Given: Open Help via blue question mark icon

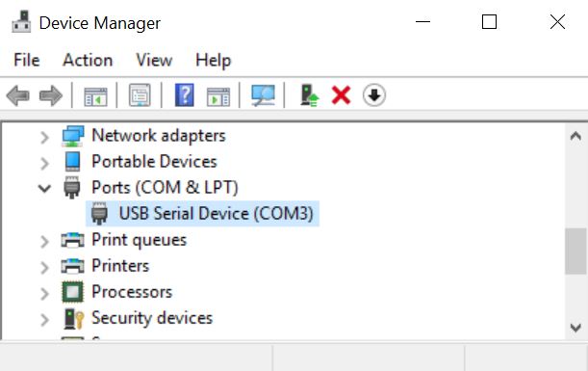Looking at the screenshot, I should 185,95.
